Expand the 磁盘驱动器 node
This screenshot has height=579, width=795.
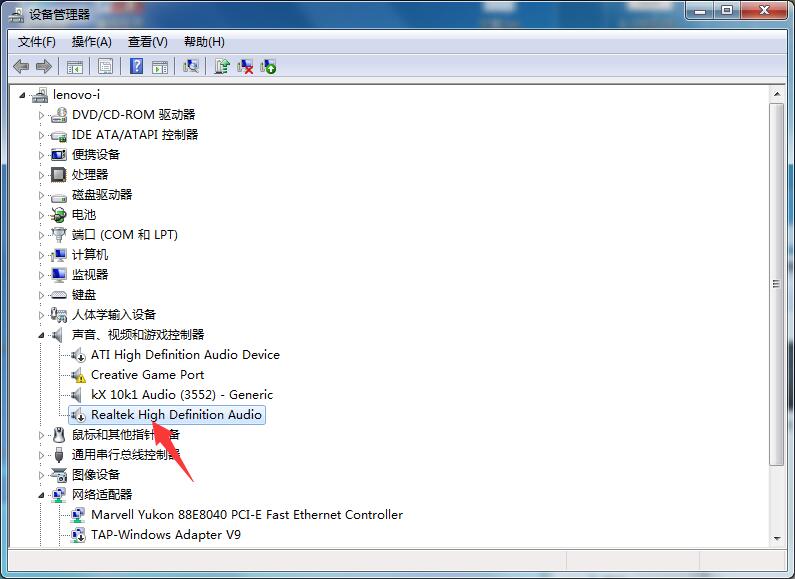[x=42, y=195]
